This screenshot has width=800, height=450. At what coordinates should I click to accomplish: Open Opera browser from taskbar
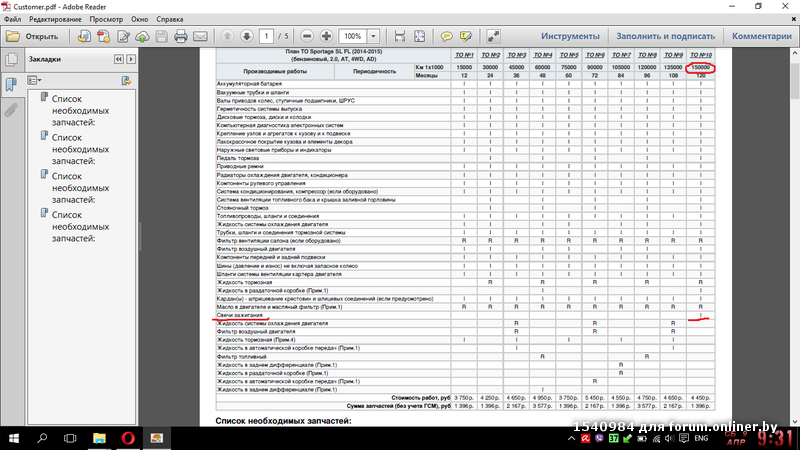tap(128, 438)
